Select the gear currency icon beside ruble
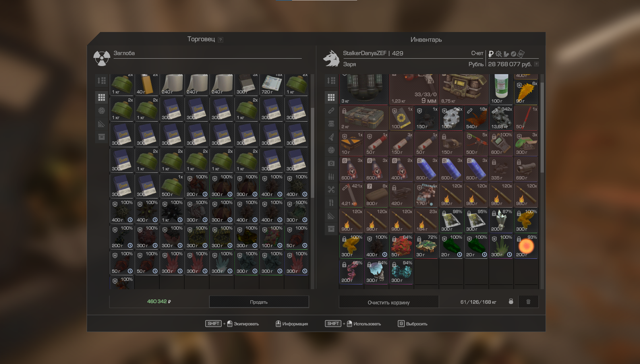The width and height of the screenshot is (640, 364). point(499,54)
